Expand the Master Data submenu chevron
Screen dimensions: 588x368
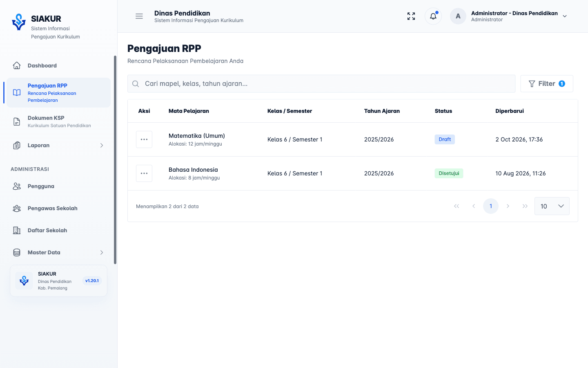[102, 253]
